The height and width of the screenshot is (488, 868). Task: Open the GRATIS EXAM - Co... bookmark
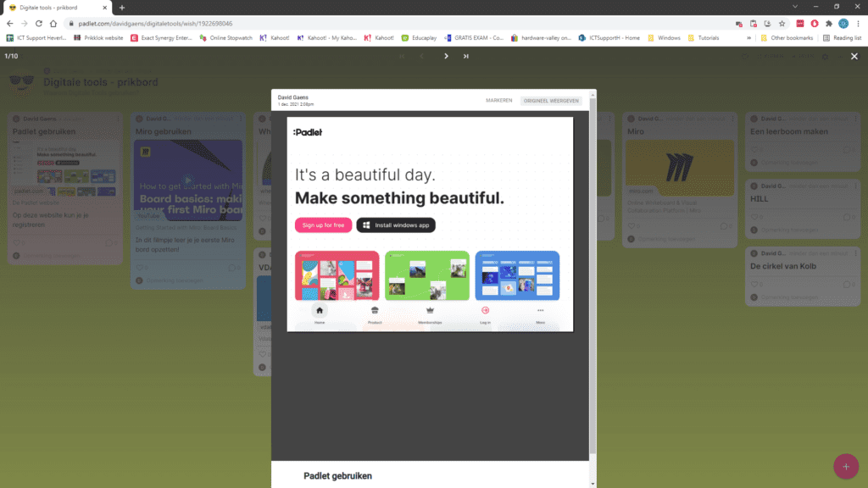(474, 38)
